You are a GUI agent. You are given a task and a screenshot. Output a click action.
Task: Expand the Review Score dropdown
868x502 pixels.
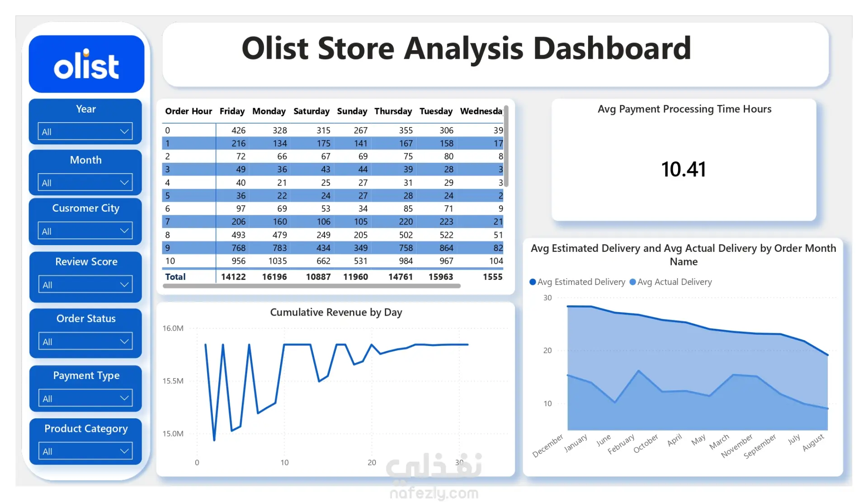click(85, 284)
